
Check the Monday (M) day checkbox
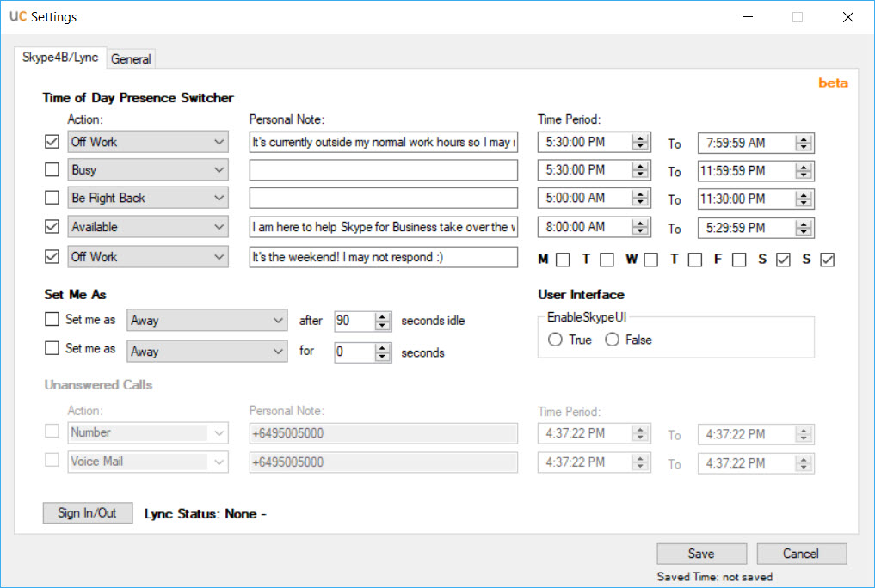click(563, 260)
